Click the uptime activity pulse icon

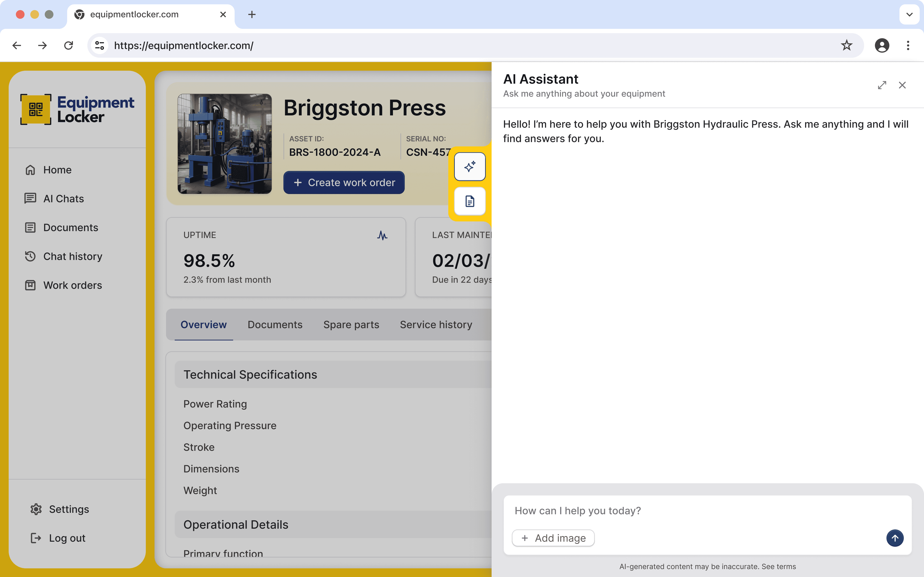tap(382, 235)
